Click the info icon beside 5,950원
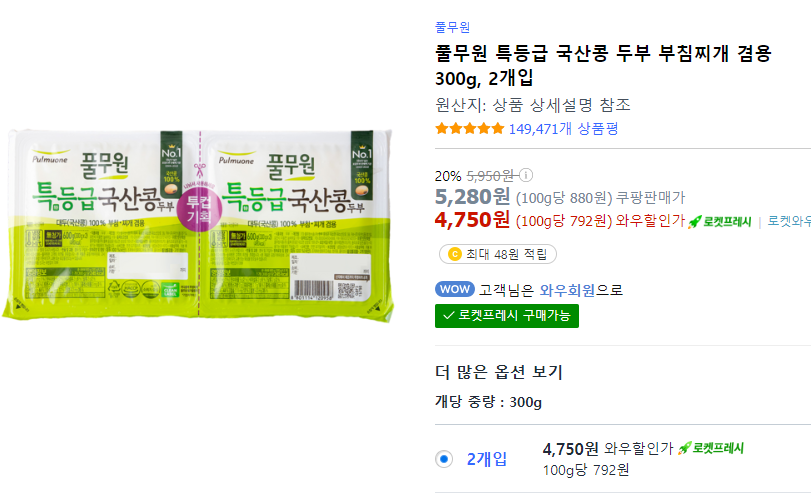The image size is (811, 495). 526,175
